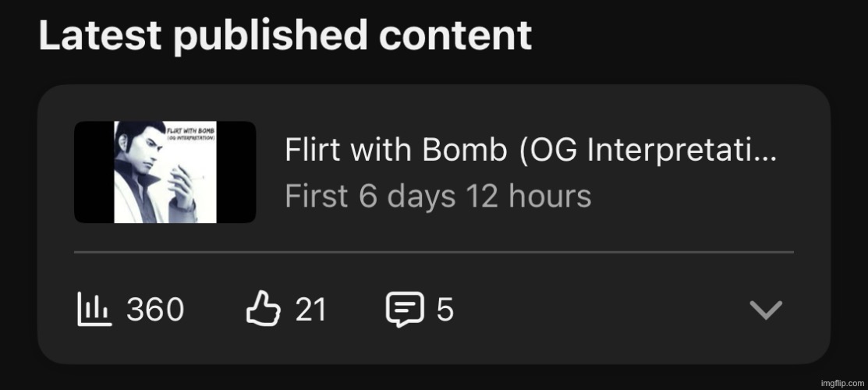Screen dimensions: 868x390
Task: Open the Flirt with Bomb (OG Interpretati... title
Action: (x=530, y=149)
